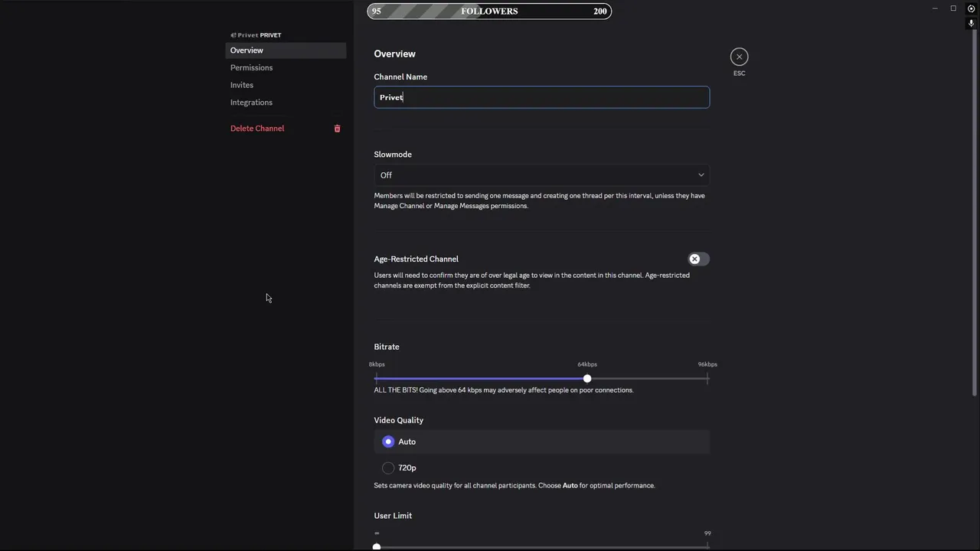
Task: Click the trash icon beside Delete Channel
Action: [337, 129]
